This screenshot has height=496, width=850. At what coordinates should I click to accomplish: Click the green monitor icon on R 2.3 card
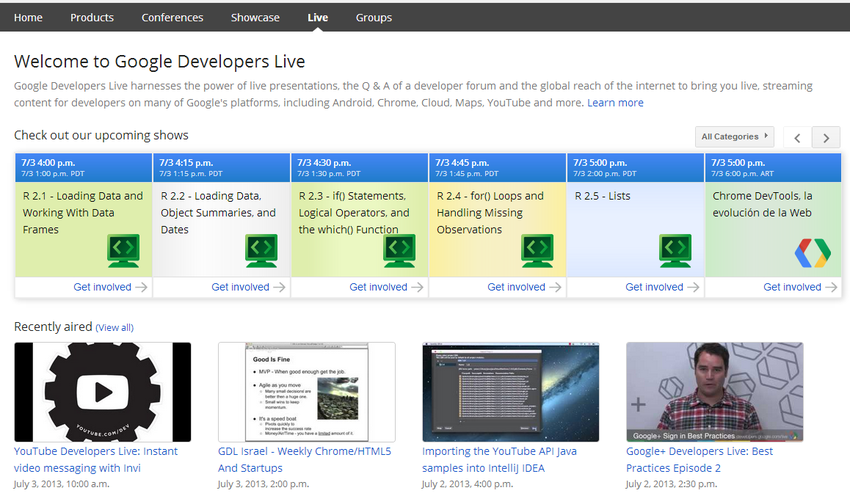[x=399, y=251]
